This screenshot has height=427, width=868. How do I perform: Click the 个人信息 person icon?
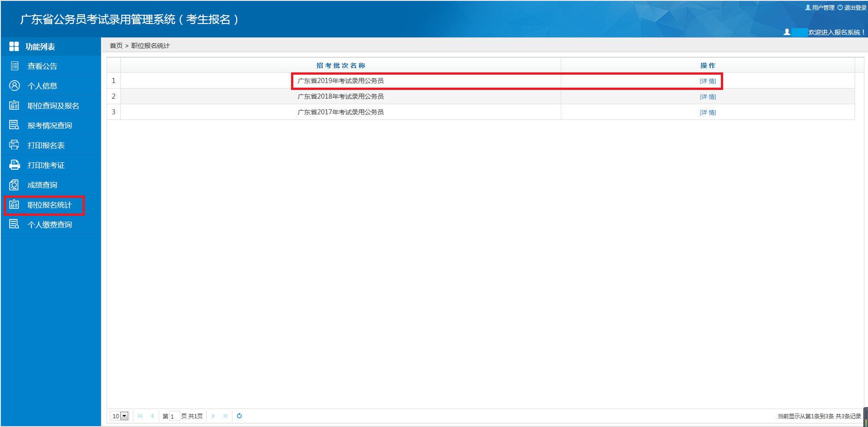(x=14, y=86)
